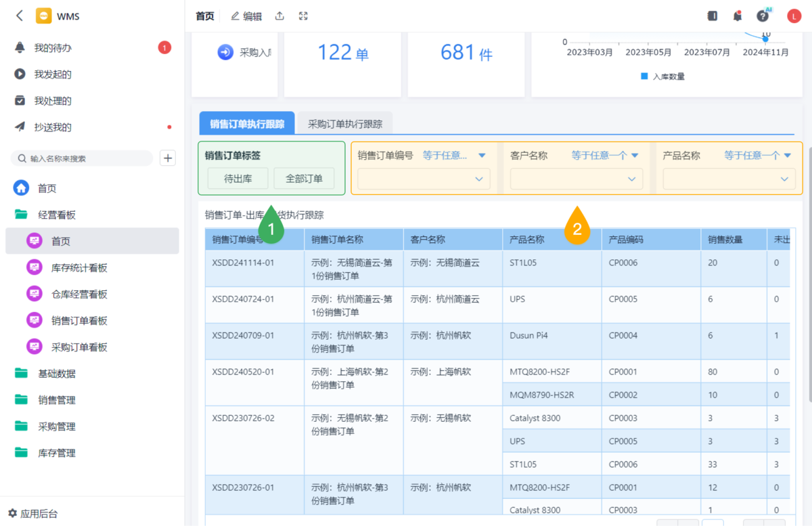Collapse sidebar using the panel icon
This screenshot has height=526, width=812.
pyautogui.click(x=712, y=15)
